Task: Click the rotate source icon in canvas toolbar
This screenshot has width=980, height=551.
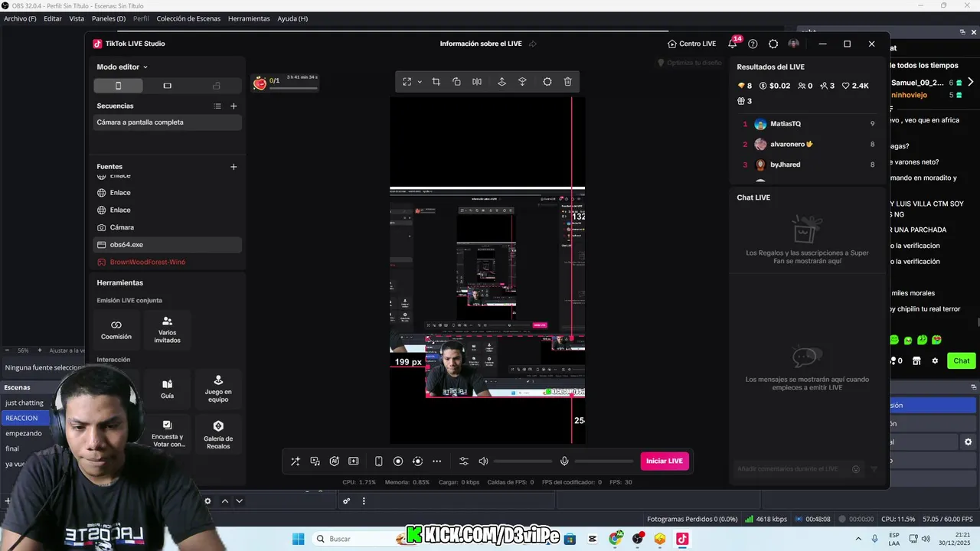Action: pyautogui.click(x=456, y=82)
